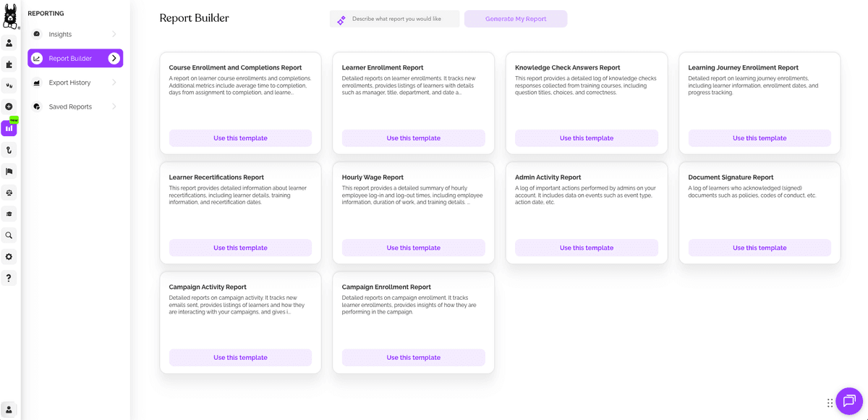Open the puzzle piece sidebar icon
868x420 pixels.
point(9,64)
